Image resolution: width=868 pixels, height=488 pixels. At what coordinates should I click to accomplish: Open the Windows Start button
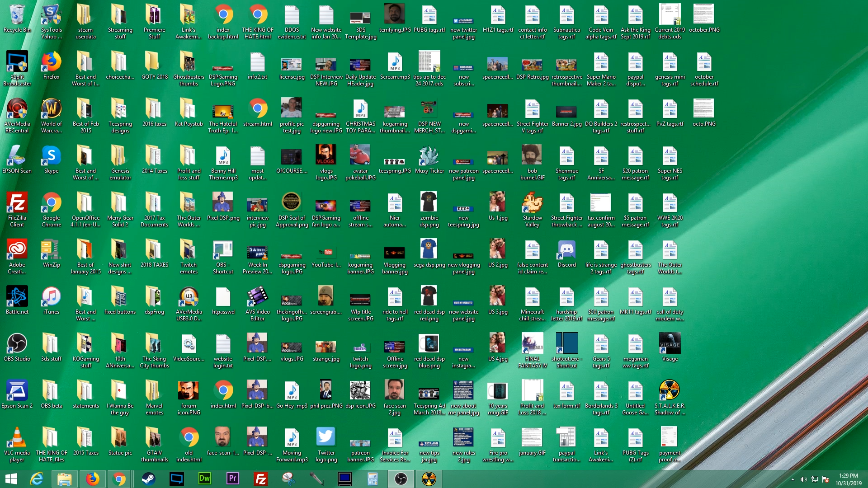tap(11, 479)
